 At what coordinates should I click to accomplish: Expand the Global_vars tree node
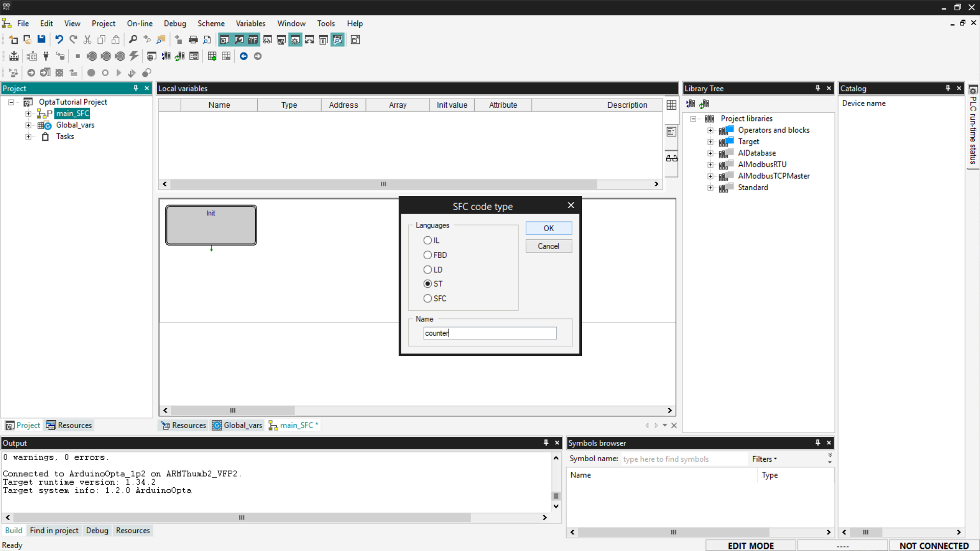[29, 125]
